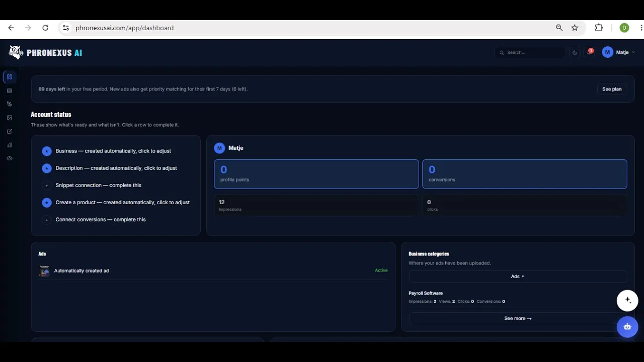Click the card icon in the sidebar
This screenshot has width=644, height=362.
[x=10, y=90]
